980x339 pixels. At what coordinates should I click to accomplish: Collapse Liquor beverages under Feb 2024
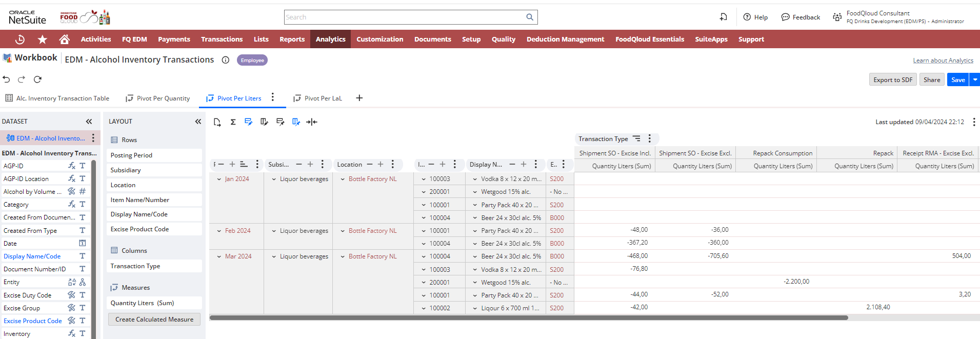(274, 231)
